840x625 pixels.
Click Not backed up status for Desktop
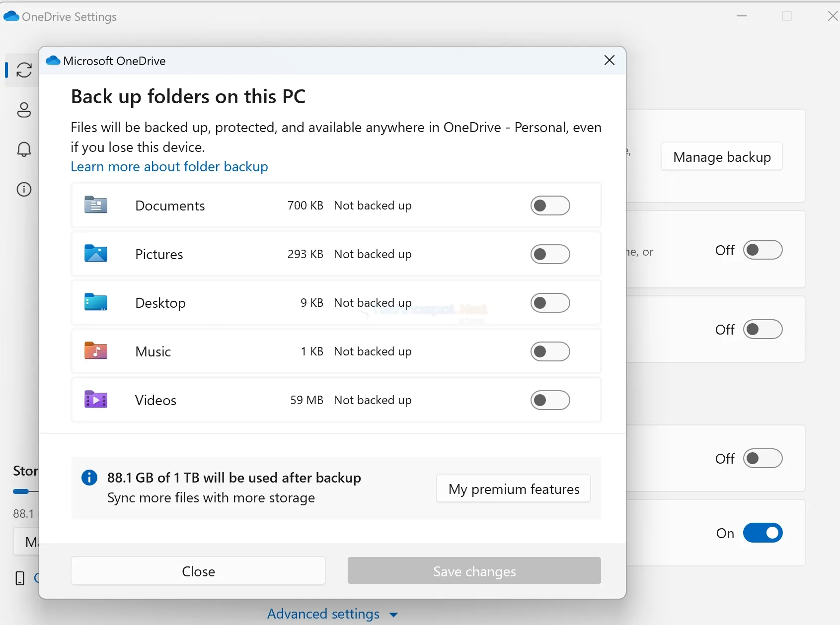(373, 303)
